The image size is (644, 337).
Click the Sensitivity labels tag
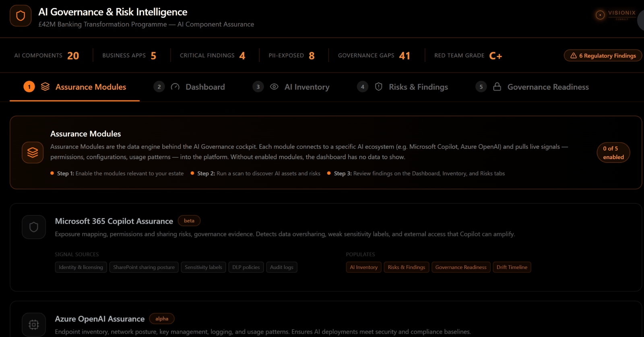click(203, 267)
